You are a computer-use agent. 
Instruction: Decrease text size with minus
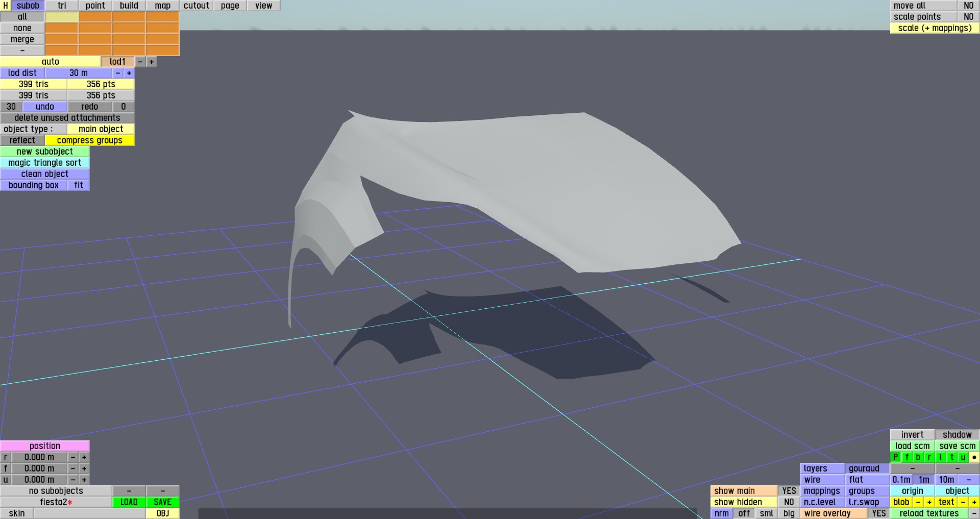tap(963, 502)
